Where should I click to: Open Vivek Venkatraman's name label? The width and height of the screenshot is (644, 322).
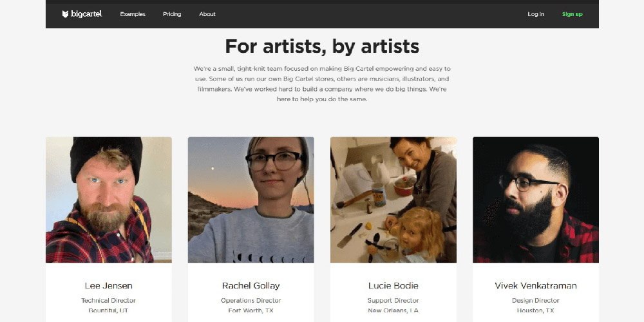coord(536,285)
